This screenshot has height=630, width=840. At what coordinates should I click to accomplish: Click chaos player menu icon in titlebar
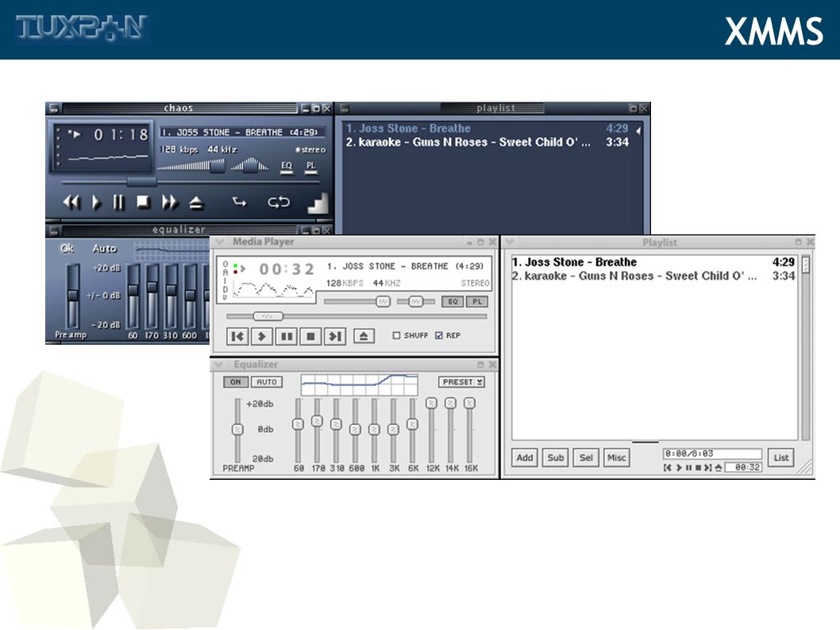click(x=54, y=109)
